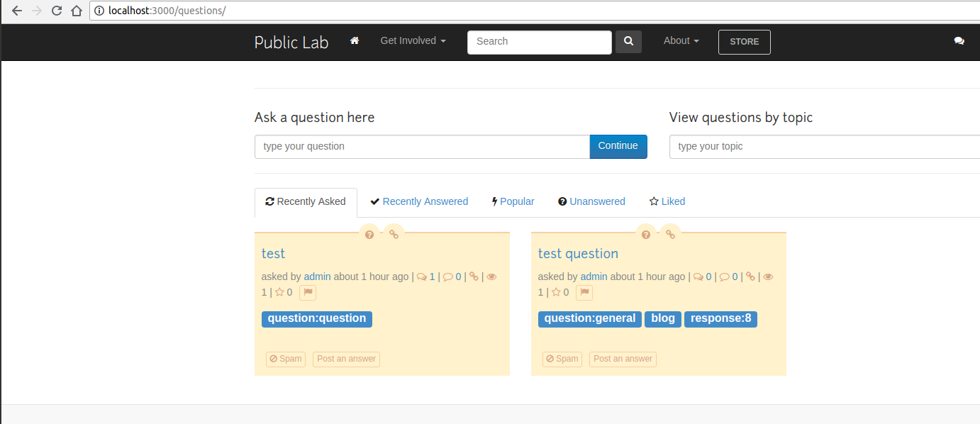Focus the 'type your question' field

click(x=422, y=147)
